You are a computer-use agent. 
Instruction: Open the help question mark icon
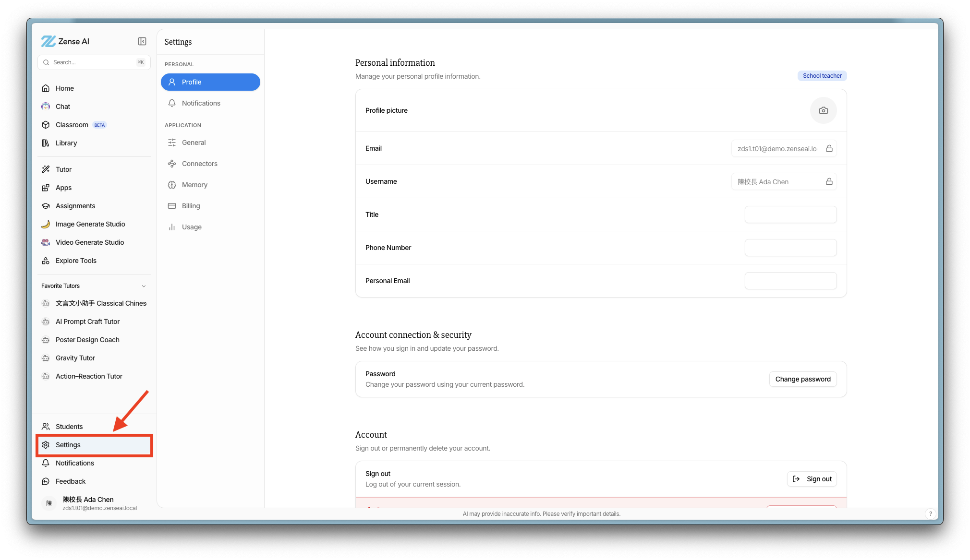click(x=930, y=513)
